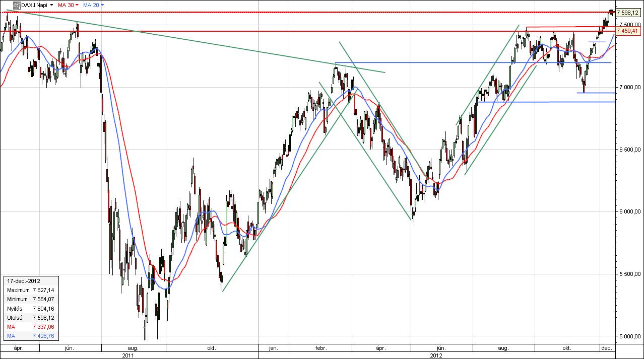Click the jan. month label
The height and width of the screenshot is (359, 644).
click(x=274, y=348)
